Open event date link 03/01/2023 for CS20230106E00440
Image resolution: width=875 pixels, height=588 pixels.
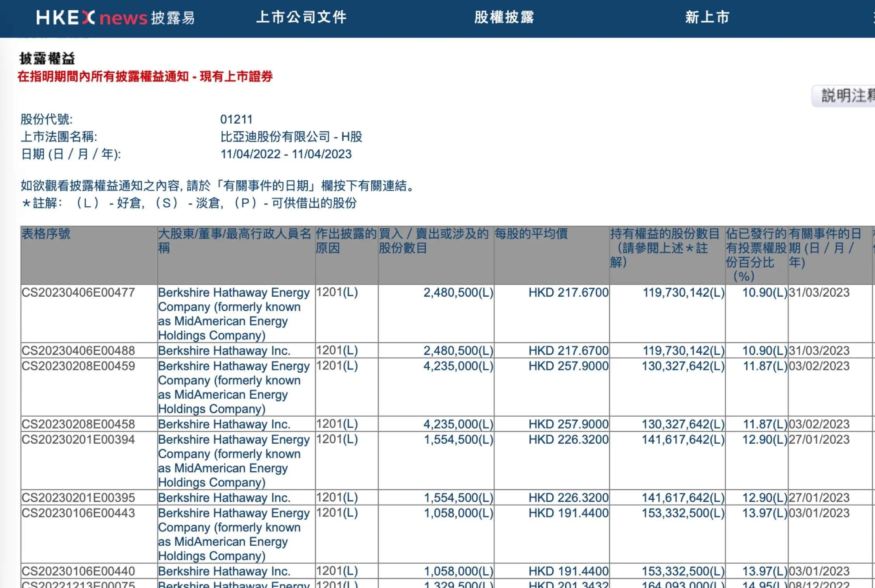pyautogui.click(x=819, y=571)
